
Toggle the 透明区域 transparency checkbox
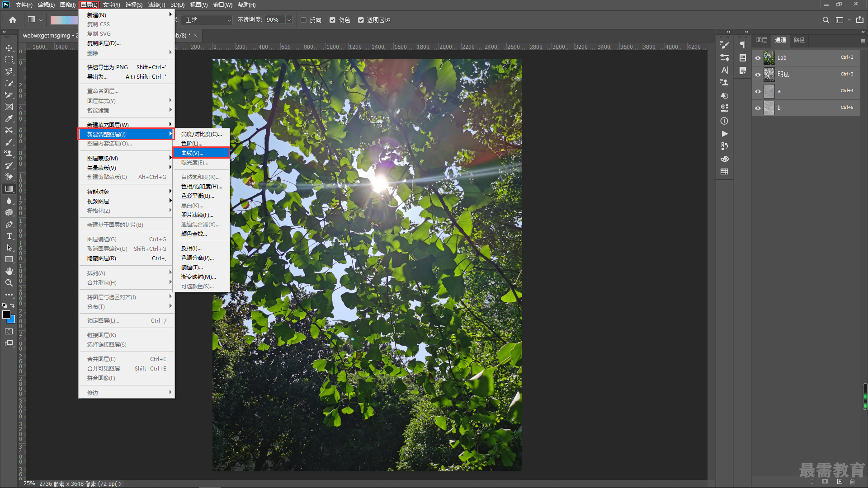click(361, 20)
